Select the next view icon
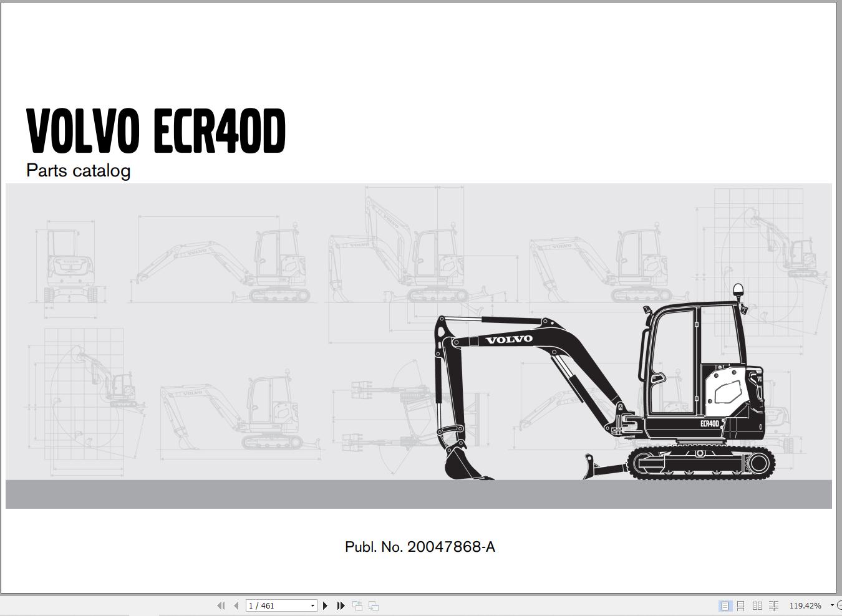 pyautogui.click(x=372, y=605)
